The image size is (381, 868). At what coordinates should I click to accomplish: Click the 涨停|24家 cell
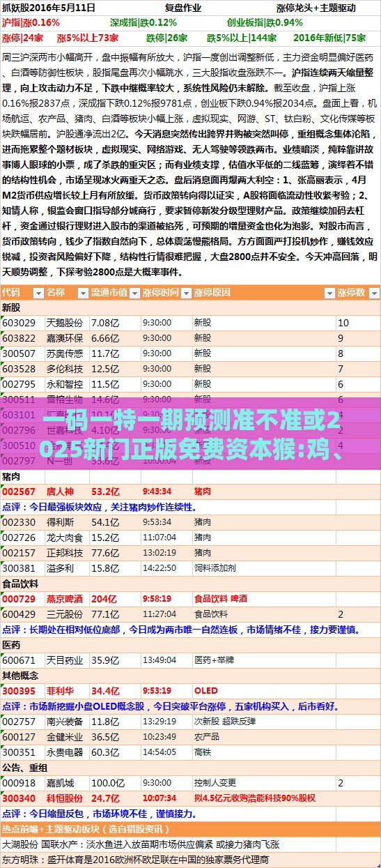pos(22,37)
